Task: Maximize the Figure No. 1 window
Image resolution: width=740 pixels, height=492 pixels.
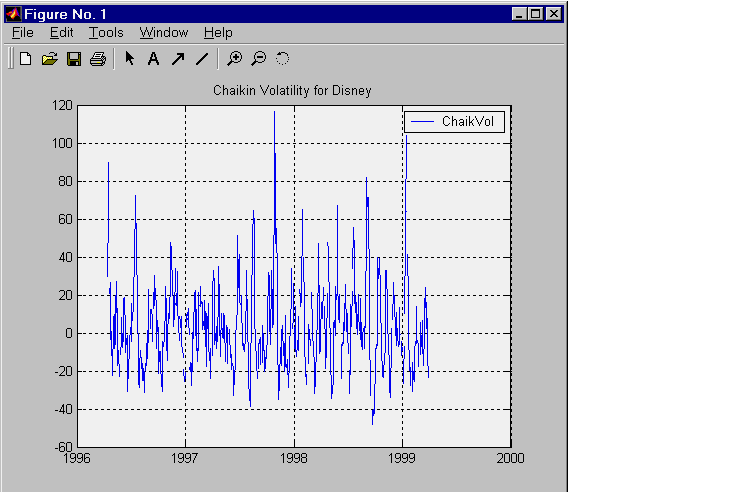Action: [536, 14]
